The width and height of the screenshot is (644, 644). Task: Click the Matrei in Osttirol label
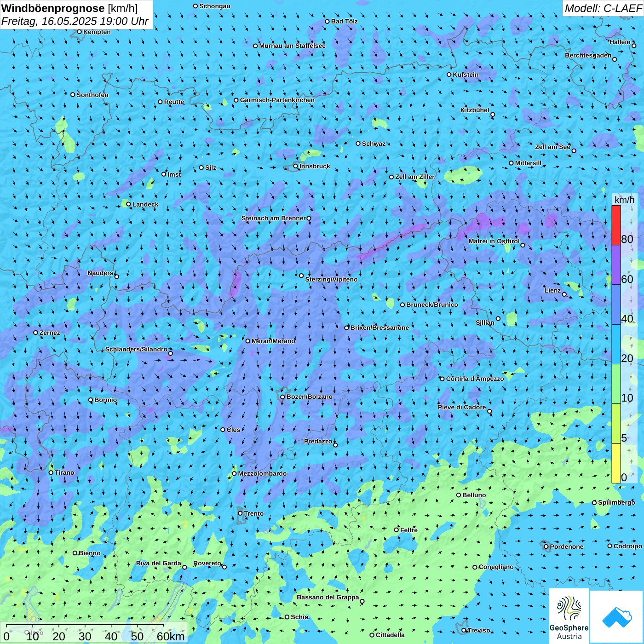pos(494,241)
